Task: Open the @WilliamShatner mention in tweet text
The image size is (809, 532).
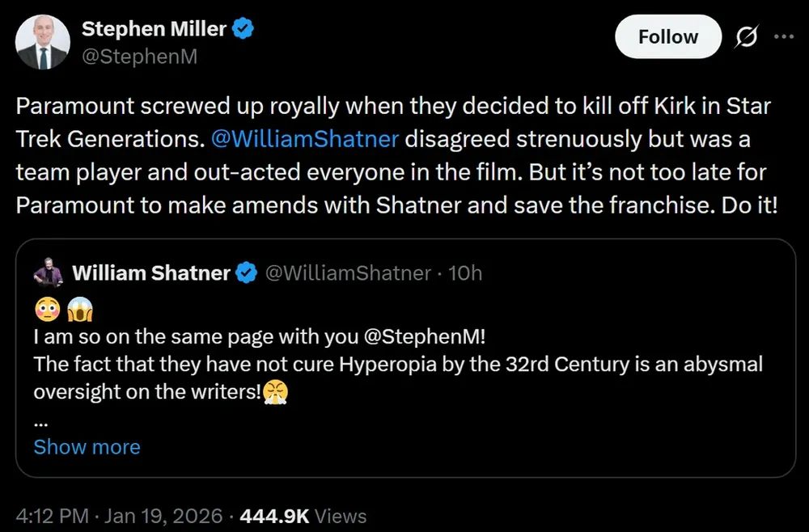Action: click(304, 138)
